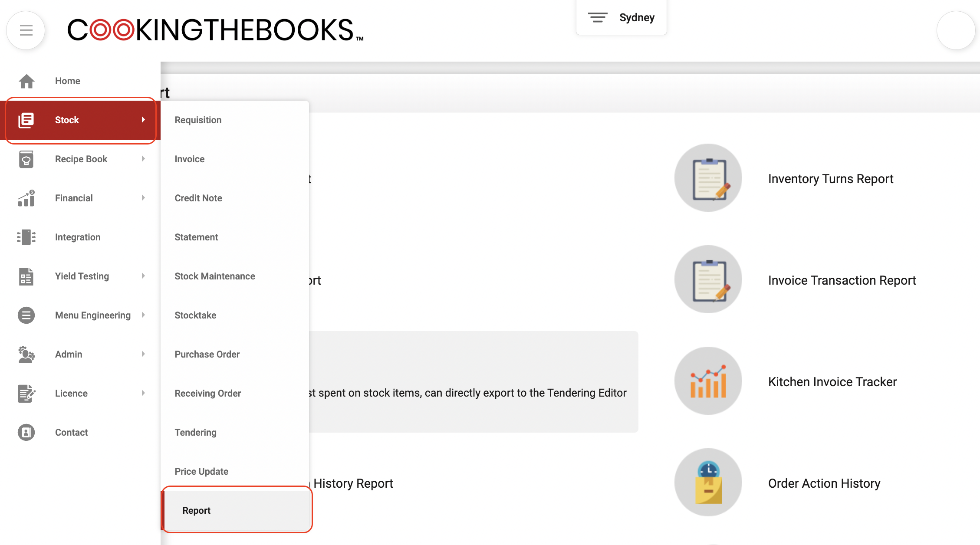Select Receiving Order submenu item

pos(235,394)
